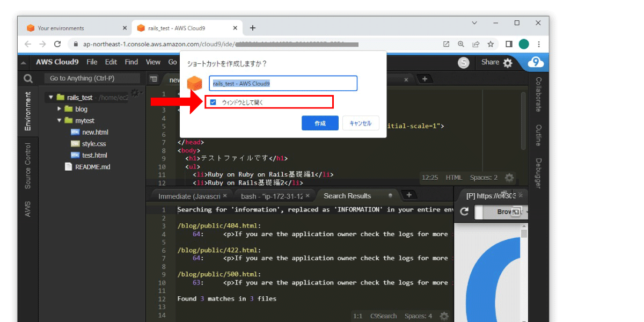Click the Share button
The image size is (644, 322).
(x=490, y=62)
